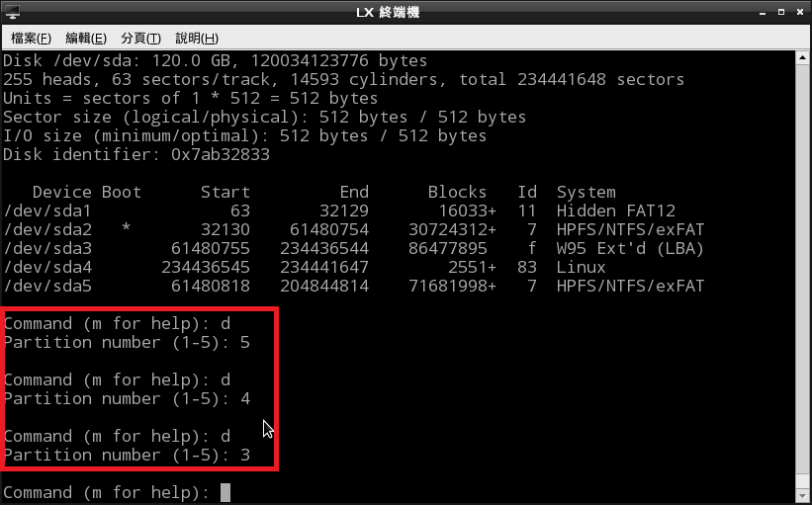812x505 pixels.
Task: Click the /dev/sda5 partition row
Action: coord(353,286)
